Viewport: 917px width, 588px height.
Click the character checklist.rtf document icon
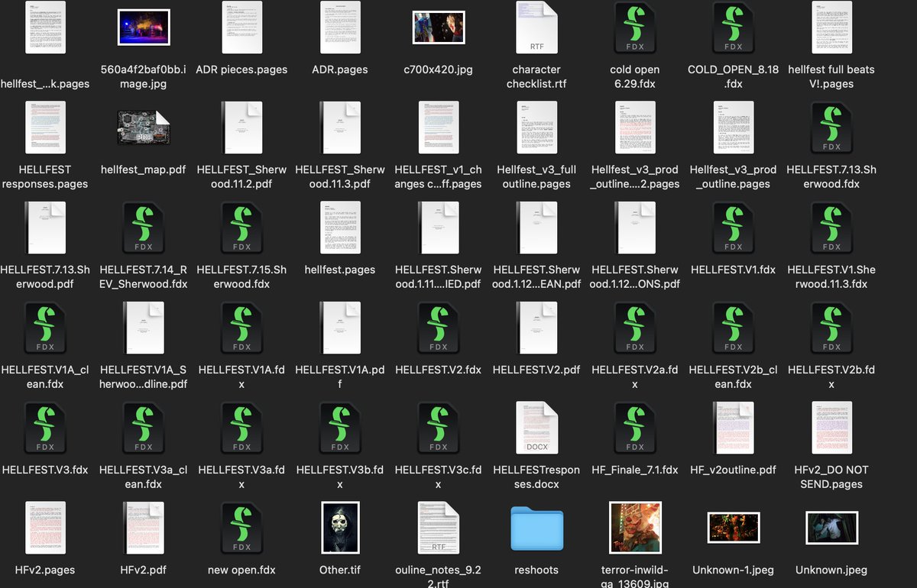(x=537, y=27)
